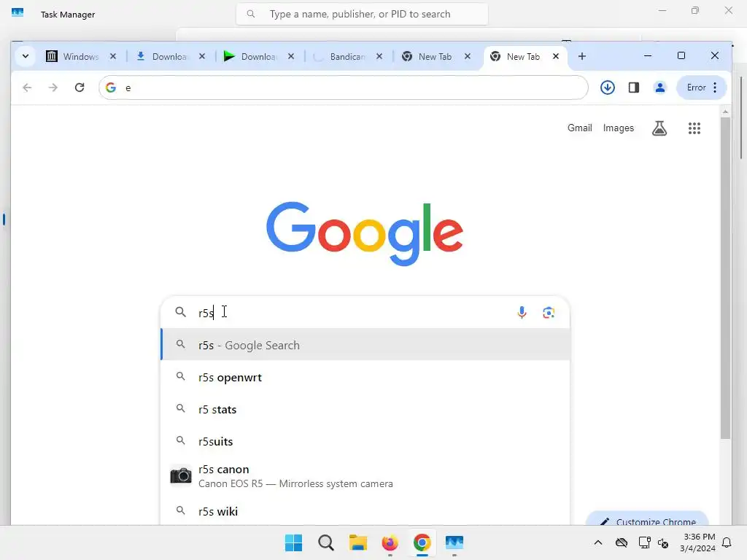Click Task Manager icon in taskbar
This screenshot has height=560, width=747.
[x=454, y=542]
